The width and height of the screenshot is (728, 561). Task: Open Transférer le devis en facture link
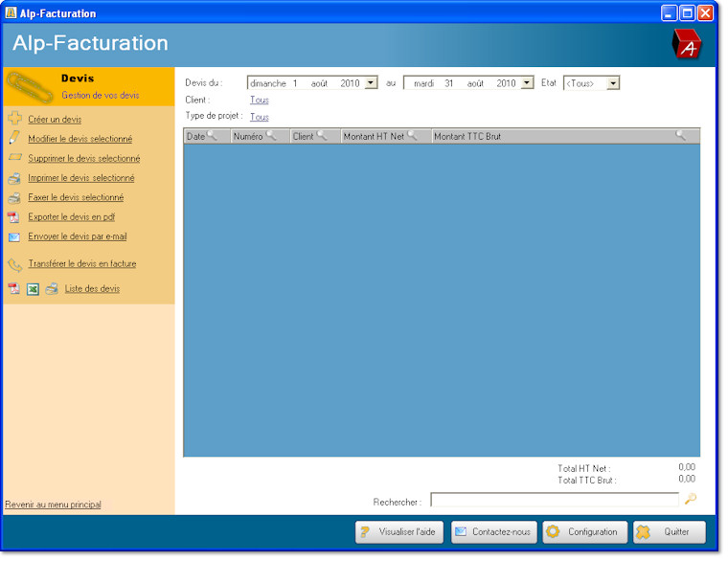click(82, 263)
